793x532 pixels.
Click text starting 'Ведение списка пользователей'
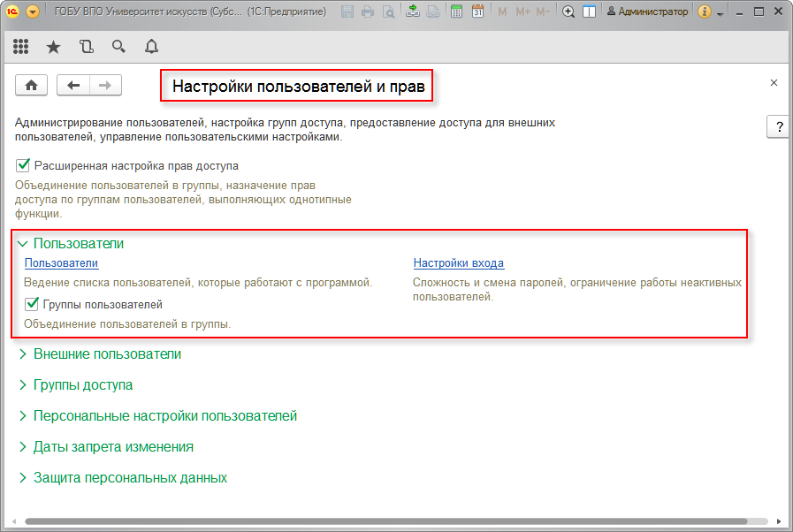(198, 283)
